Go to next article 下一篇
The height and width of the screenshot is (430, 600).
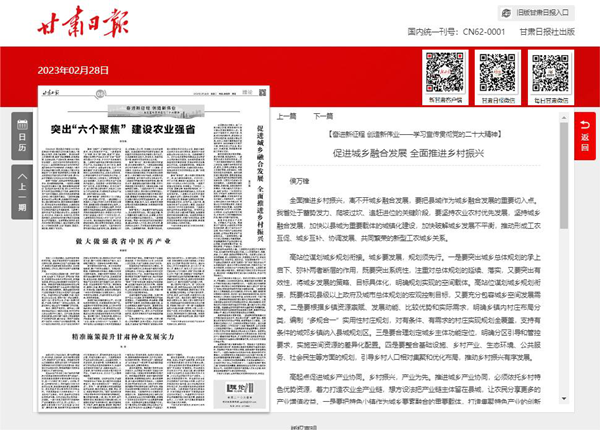(x=323, y=116)
